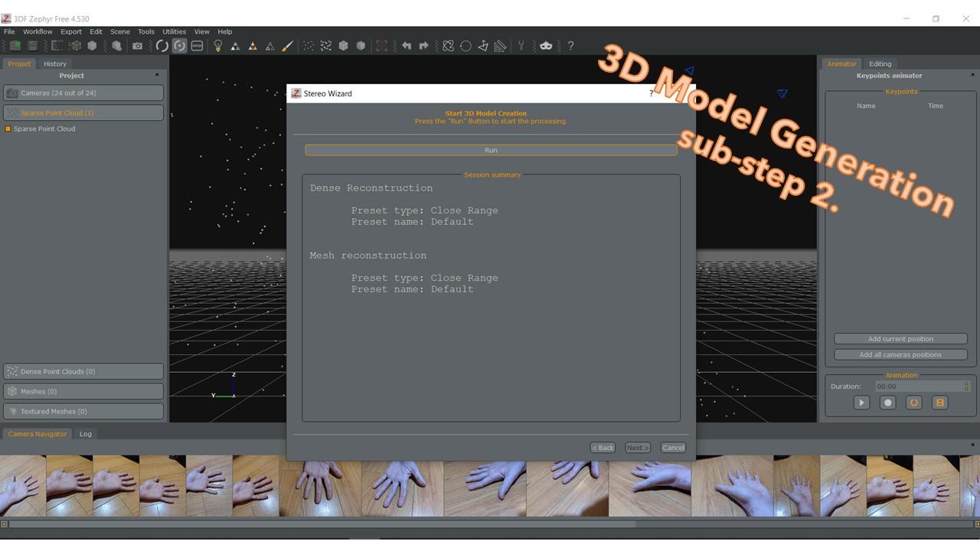This screenshot has width=980, height=551.
Task: Click the camera screenshot toolbar icon
Action: click(137, 46)
